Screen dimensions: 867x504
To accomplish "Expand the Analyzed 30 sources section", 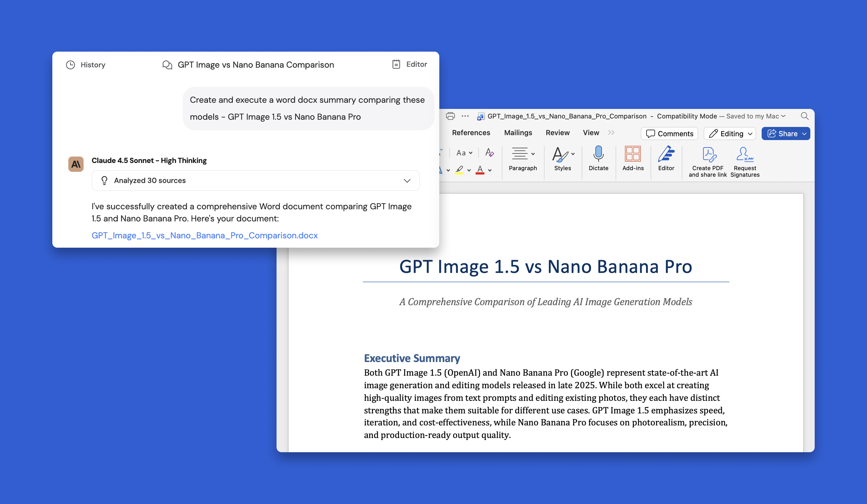I will pos(407,180).
